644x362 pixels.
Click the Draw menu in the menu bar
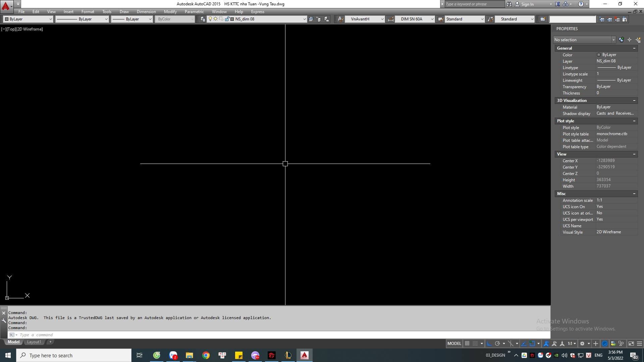[x=124, y=11]
